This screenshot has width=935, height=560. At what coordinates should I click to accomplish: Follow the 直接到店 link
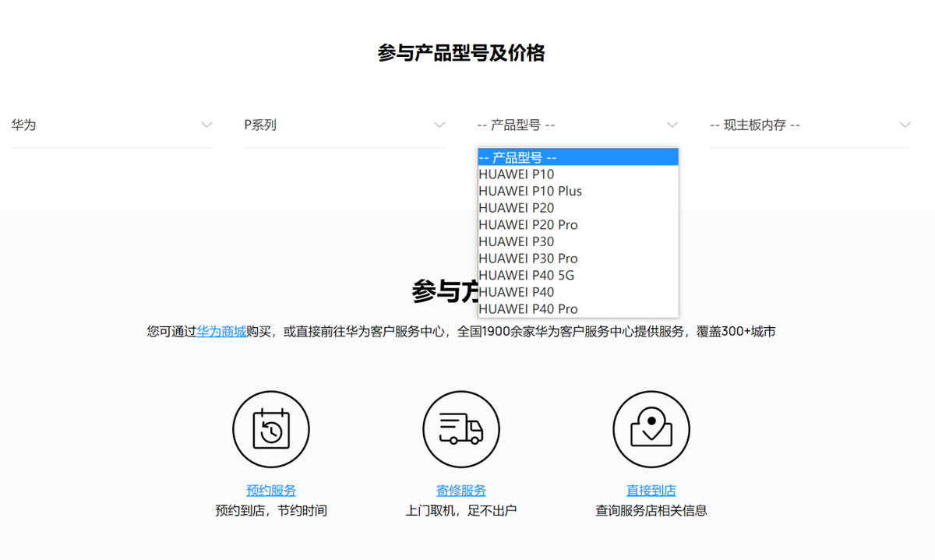pyautogui.click(x=651, y=491)
